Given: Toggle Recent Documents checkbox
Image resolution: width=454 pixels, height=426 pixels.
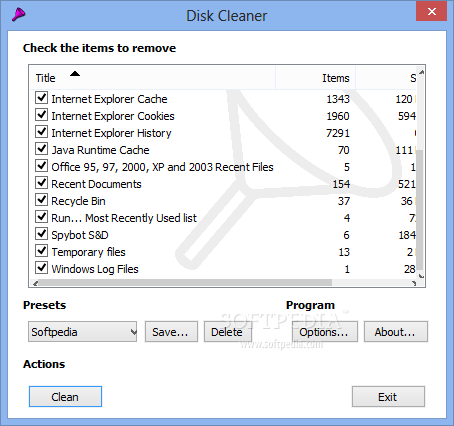Looking at the screenshot, I should (x=41, y=183).
